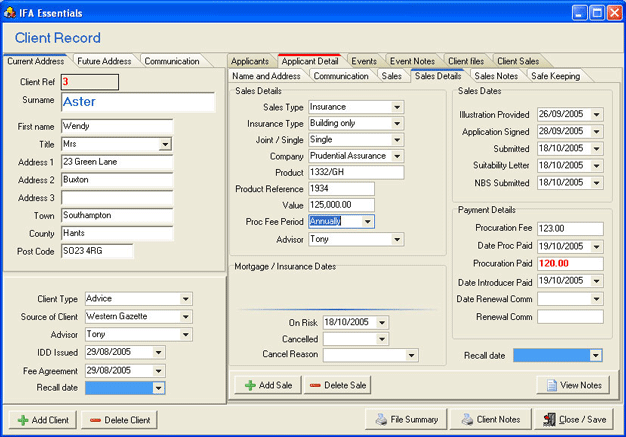Open the NBS Submitted date dropdown
The width and height of the screenshot is (626, 437).
point(596,183)
